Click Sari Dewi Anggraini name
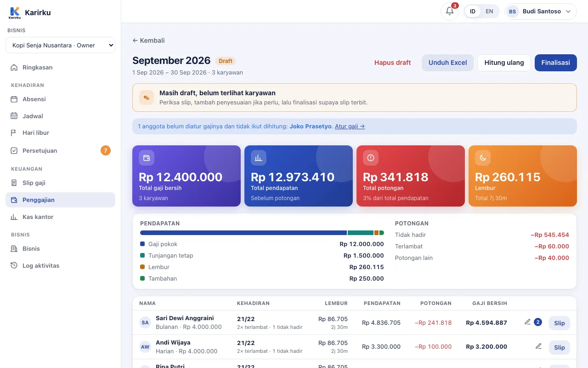This screenshot has height=368, width=588. (185, 318)
